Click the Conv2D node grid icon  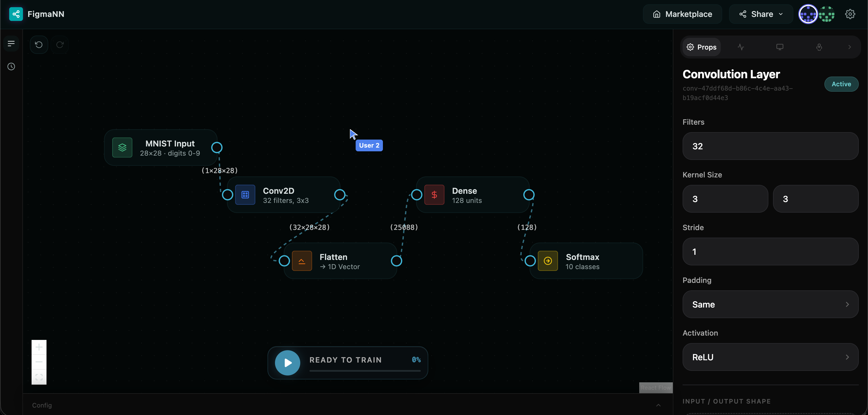point(245,195)
